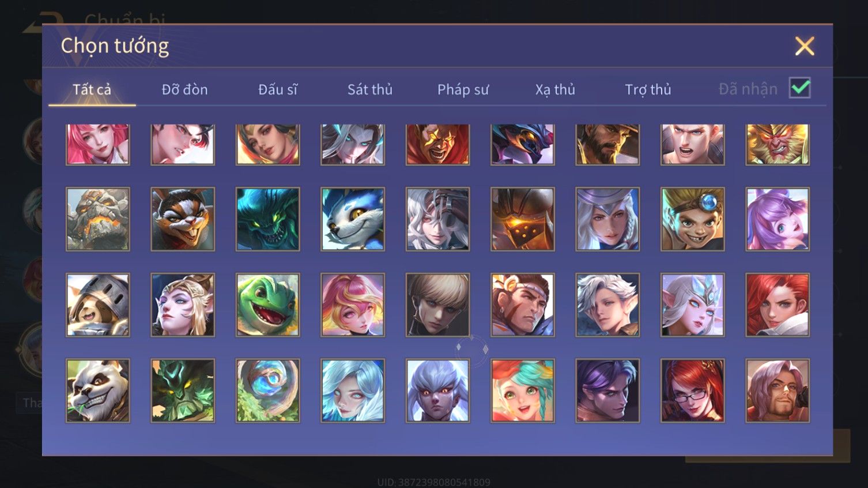The height and width of the screenshot is (488, 868).
Task: Open the Sát thủ tab
Action: pos(370,89)
